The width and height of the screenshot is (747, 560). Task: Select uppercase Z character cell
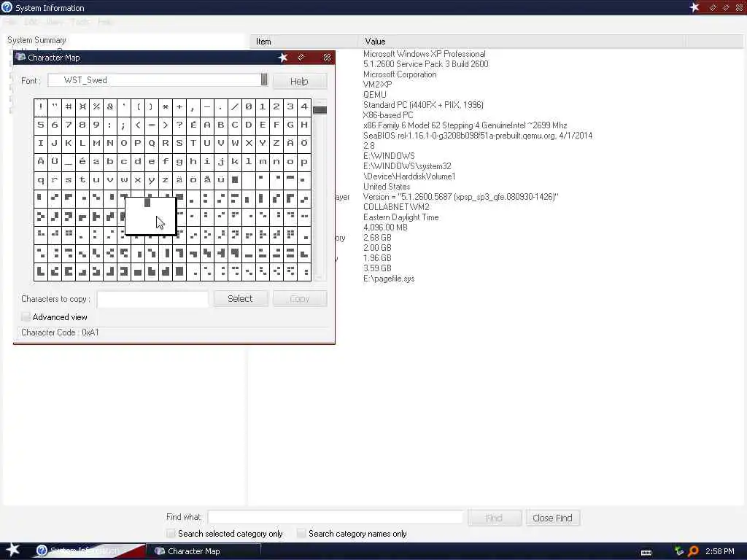pyautogui.click(x=276, y=143)
